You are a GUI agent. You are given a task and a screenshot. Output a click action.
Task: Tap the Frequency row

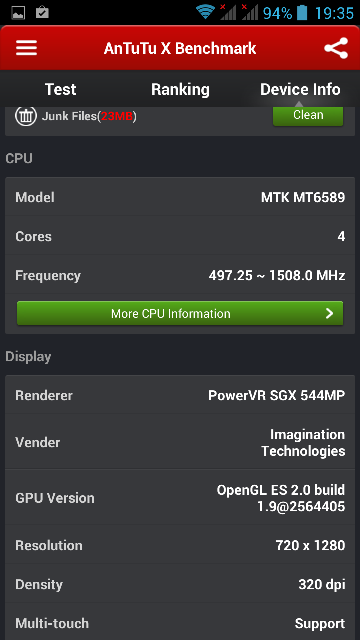click(x=180, y=276)
